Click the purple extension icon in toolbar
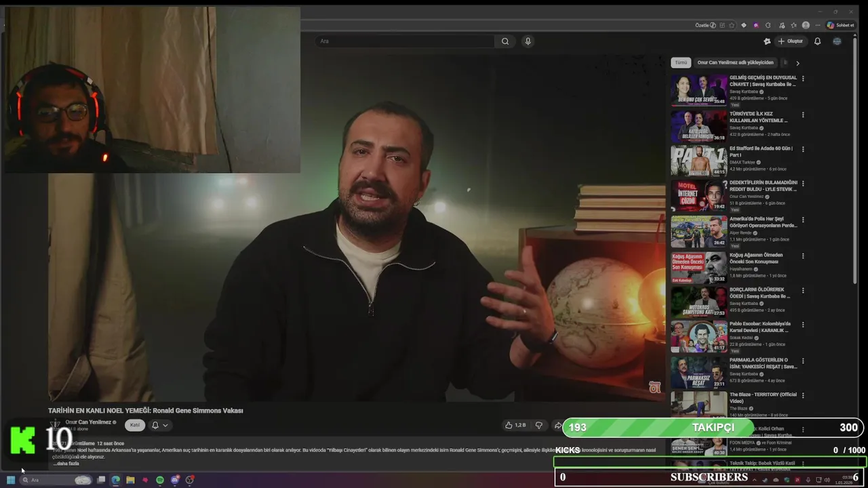The width and height of the screenshot is (868, 488). 756,25
